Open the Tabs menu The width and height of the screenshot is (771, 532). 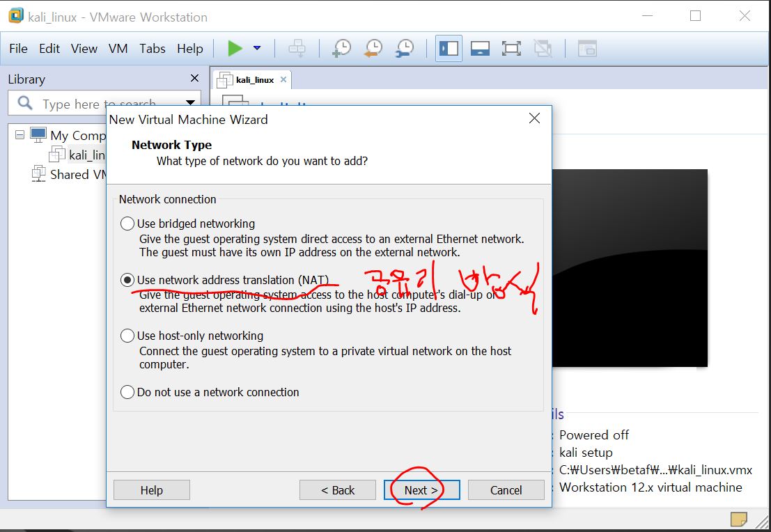152,49
